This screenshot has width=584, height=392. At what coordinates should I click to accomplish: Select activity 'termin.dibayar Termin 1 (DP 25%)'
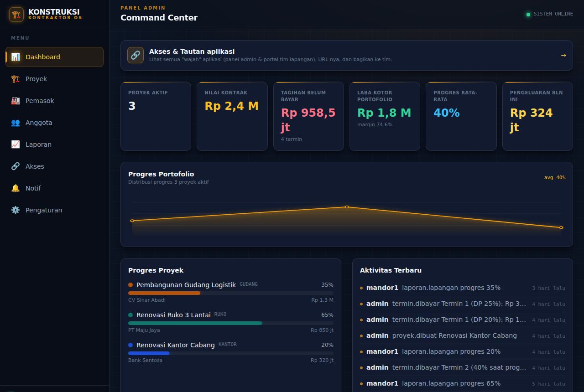(463, 304)
